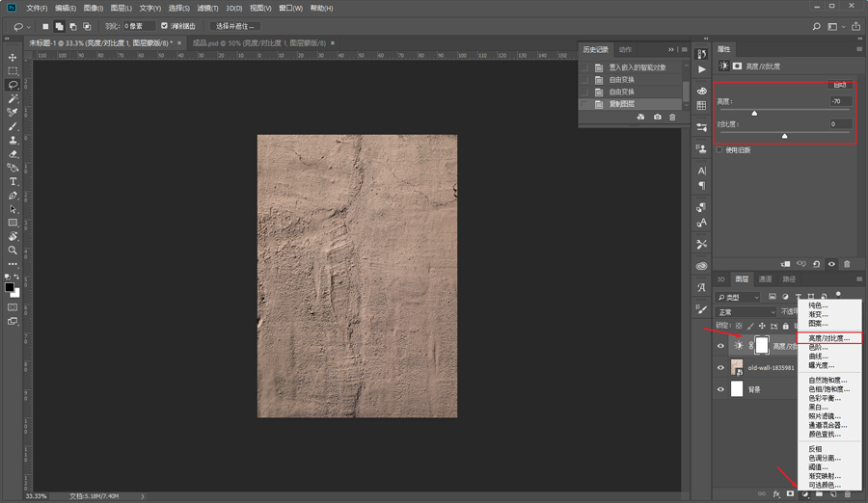The image size is (868, 503).
Task: Switch to the 通道 channels tab
Action: click(x=765, y=279)
